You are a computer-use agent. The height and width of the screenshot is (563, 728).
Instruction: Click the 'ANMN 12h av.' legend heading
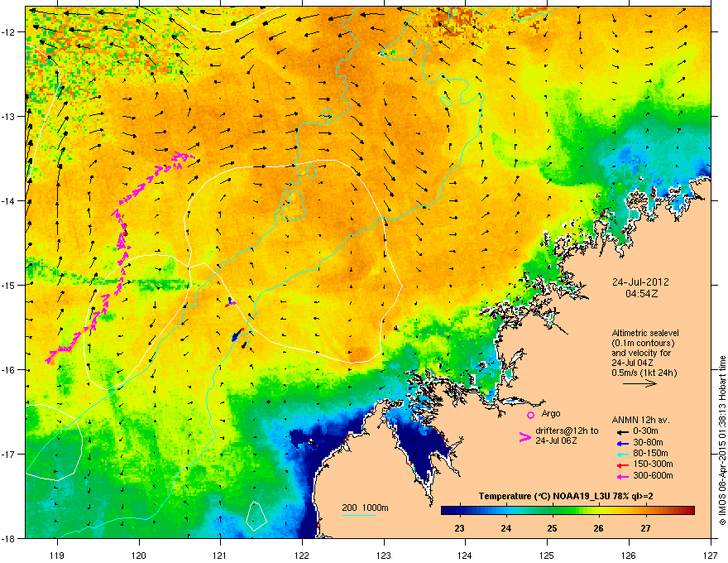point(640,421)
